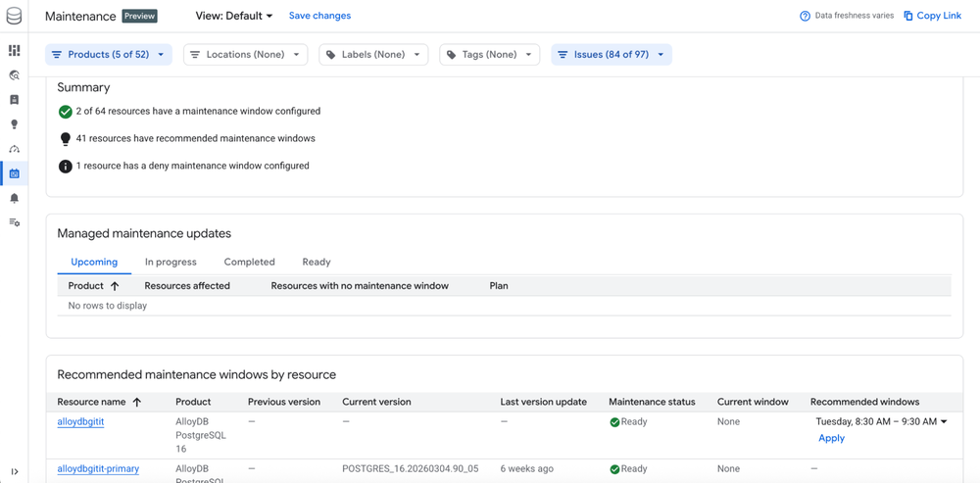
Task: Click the Current window column header
Action: (753, 402)
